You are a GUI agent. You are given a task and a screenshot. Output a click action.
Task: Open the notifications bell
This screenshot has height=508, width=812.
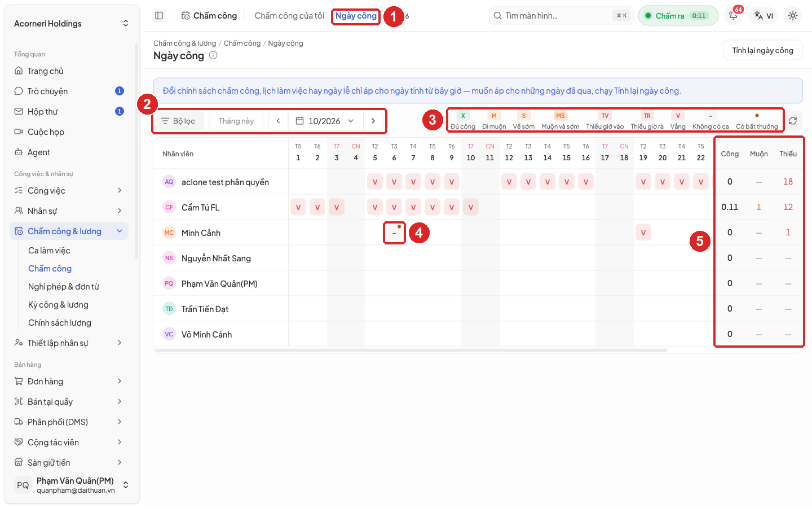point(733,16)
